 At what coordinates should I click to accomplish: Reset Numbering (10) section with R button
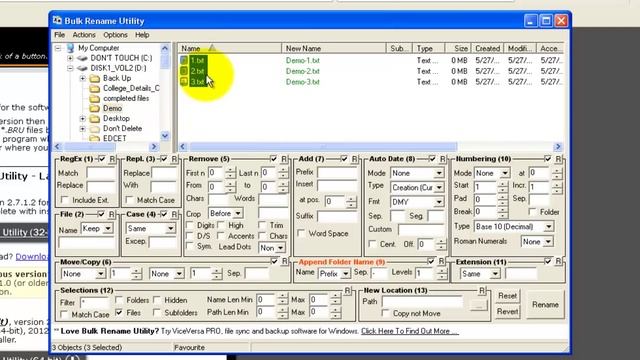pyautogui.click(x=558, y=159)
